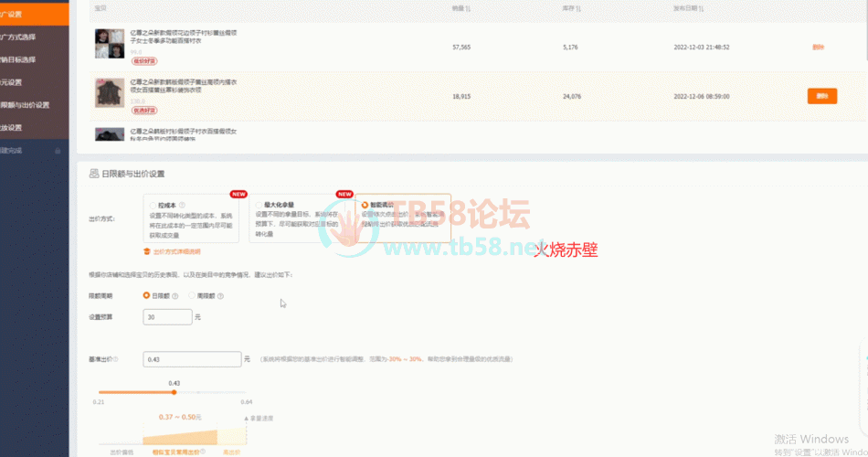Screen dimensions: 868x457
Task: Click the stock value 24,076
Action: [x=572, y=96]
